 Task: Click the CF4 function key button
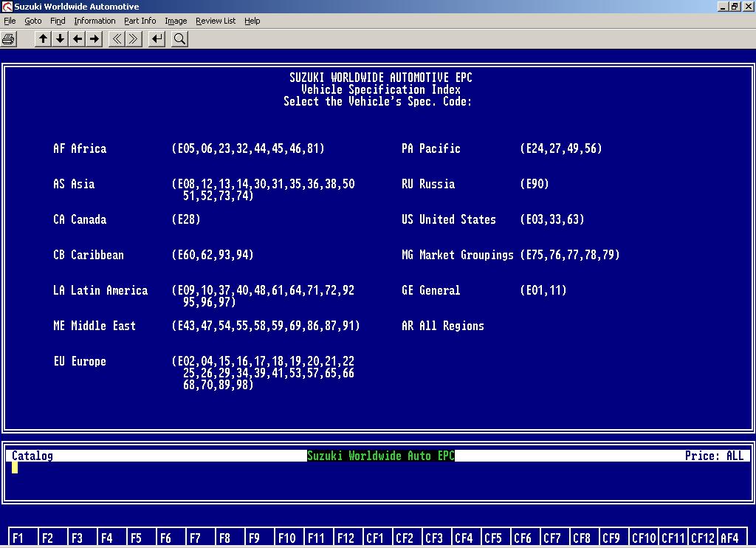pyautogui.click(x=465, y=538)
